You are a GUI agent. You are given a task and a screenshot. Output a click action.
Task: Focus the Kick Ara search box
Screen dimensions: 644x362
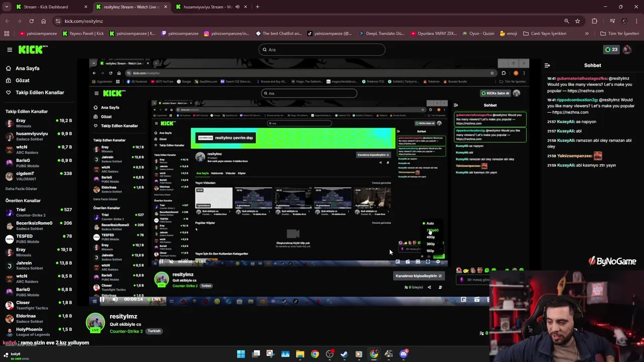coord(322,50)
